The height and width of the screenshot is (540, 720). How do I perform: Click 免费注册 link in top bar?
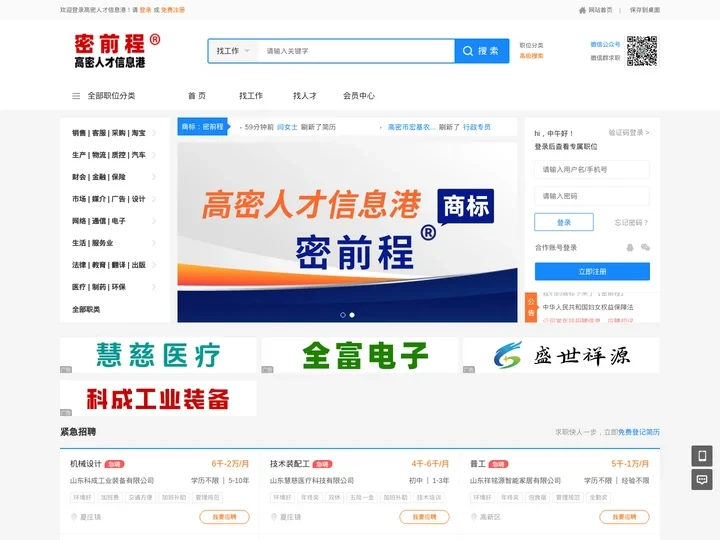click(x=173, y=10)
